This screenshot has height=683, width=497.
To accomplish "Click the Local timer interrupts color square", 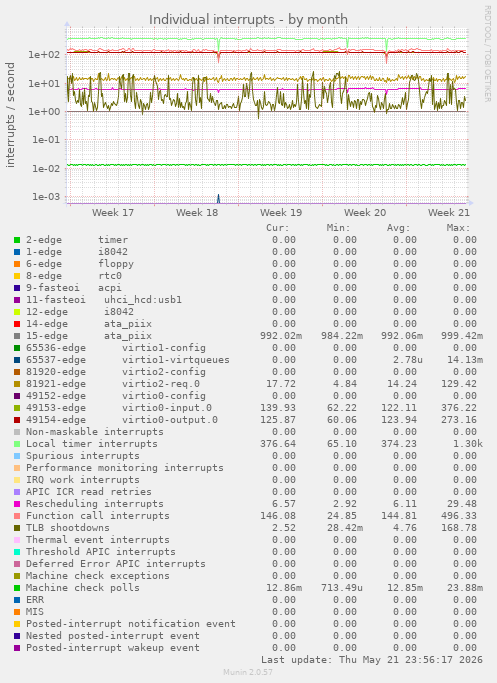I will click(17, 444).
